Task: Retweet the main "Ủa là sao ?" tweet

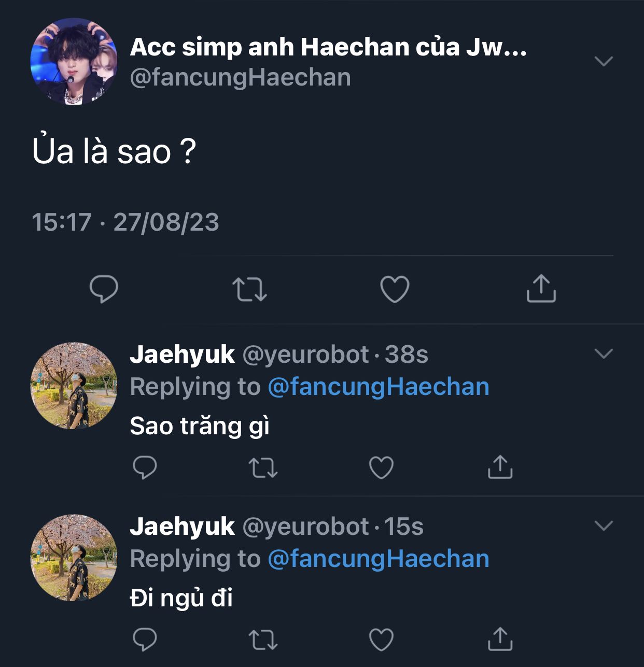Action: (x=249, y=289)
